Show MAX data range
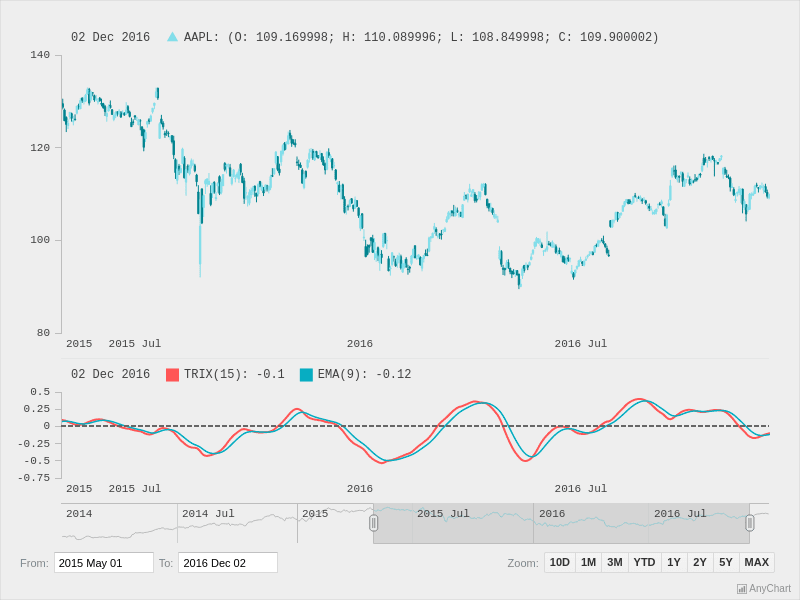The height and width of the screenshot is (600, 800). (757, 562)
